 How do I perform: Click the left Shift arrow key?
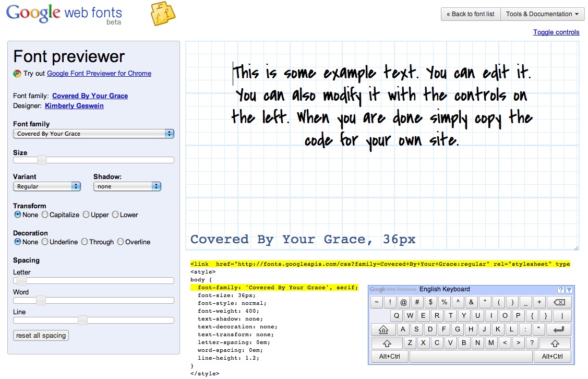tap(387, 343)
